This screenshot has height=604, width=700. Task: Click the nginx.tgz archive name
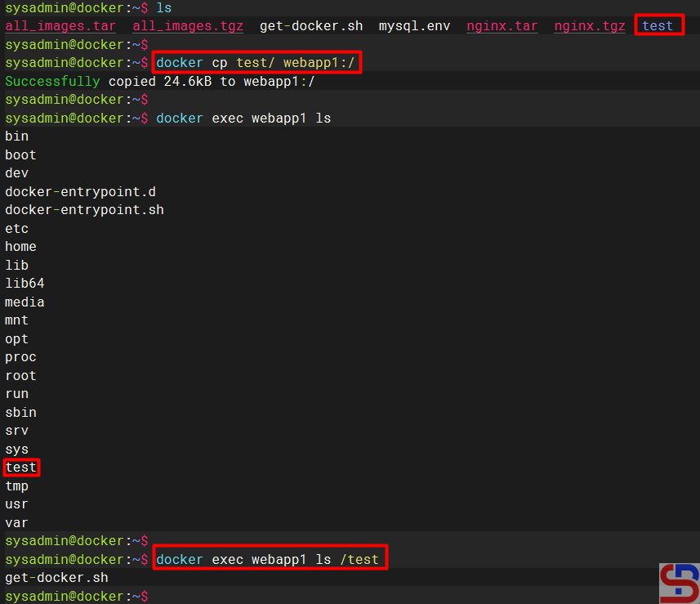click(590, 26)
